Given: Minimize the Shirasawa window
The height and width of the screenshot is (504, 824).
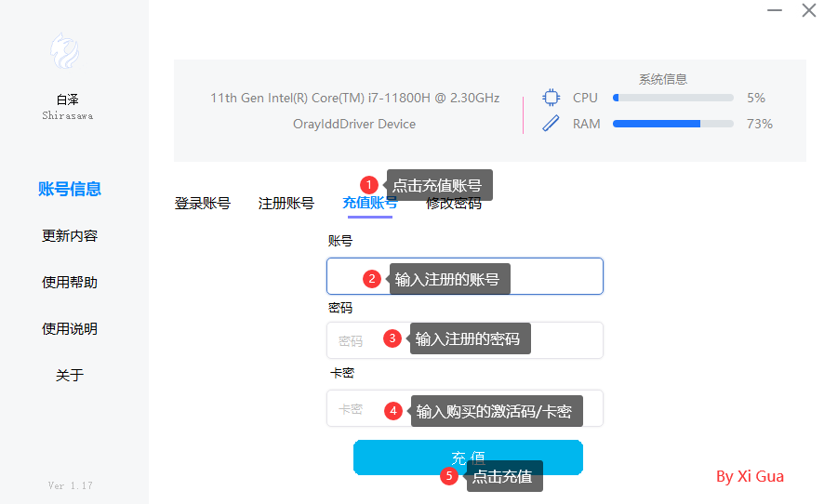Looking at the screenshot, I should coord(775,11).
